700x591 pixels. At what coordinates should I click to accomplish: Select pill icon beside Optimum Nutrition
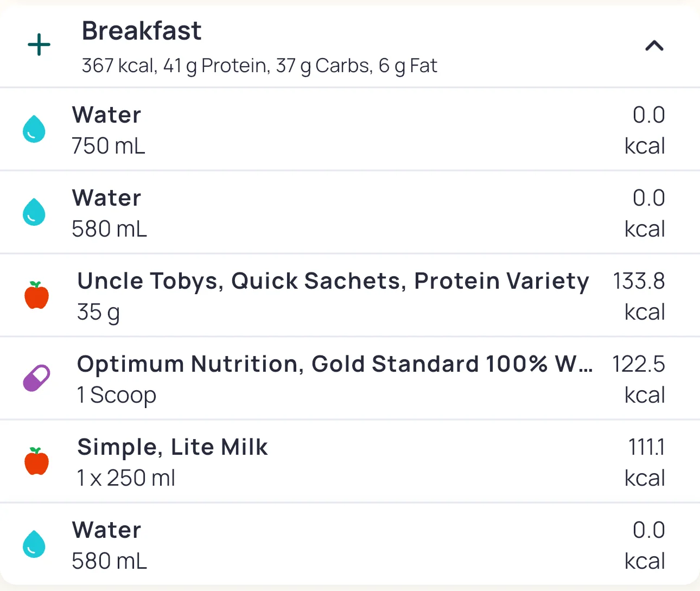pos(36,378)
